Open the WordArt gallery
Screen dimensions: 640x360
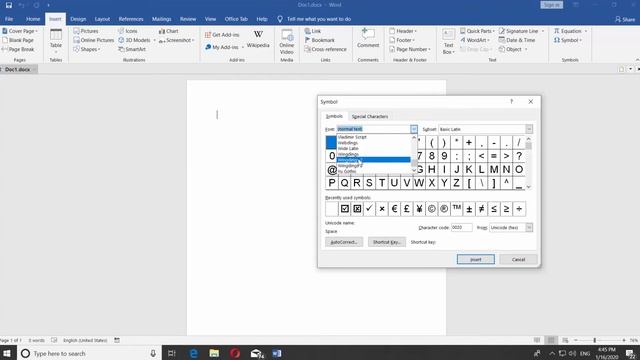[475, 40]
